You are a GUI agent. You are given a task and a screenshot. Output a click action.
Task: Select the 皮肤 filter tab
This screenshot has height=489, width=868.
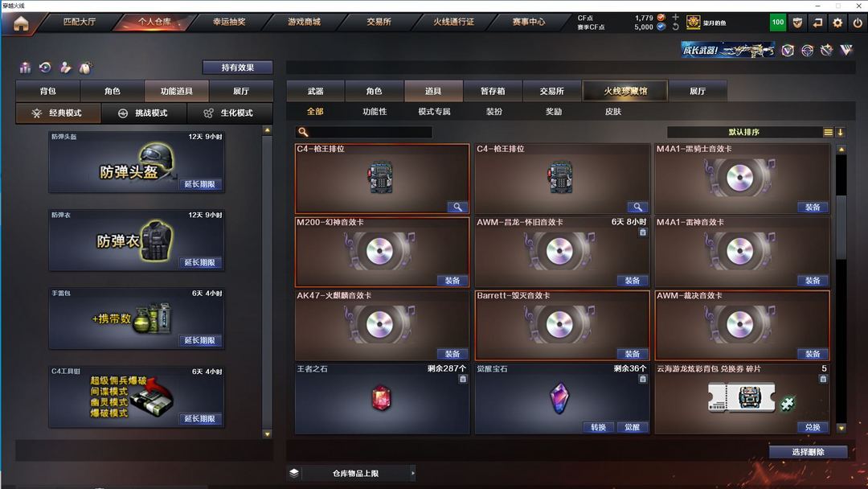613,111
